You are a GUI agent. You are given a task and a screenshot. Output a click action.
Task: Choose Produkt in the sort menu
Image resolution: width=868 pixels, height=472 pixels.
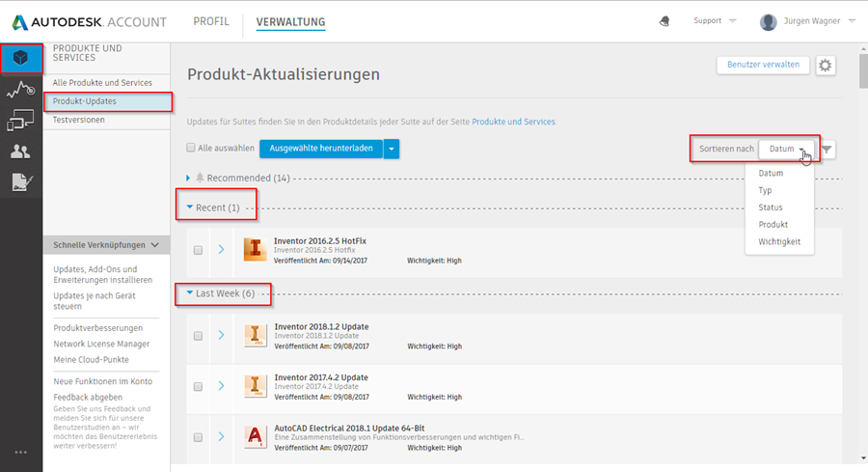[773, 224]
